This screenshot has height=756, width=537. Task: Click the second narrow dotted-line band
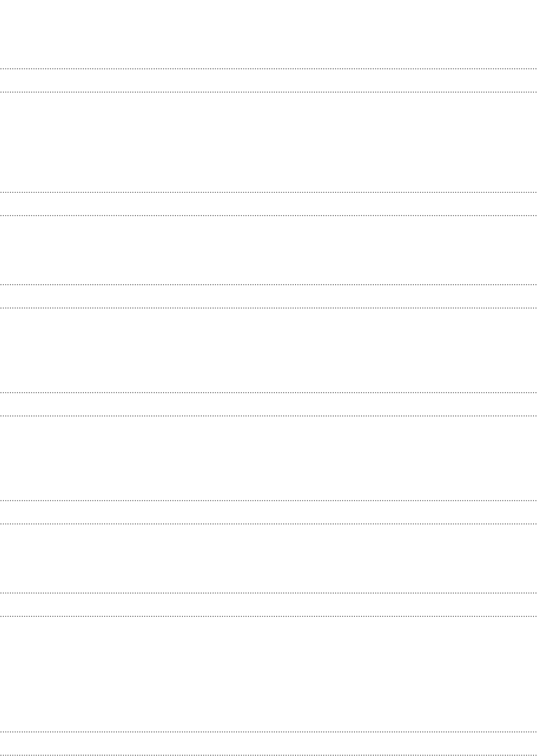[268, 203]
